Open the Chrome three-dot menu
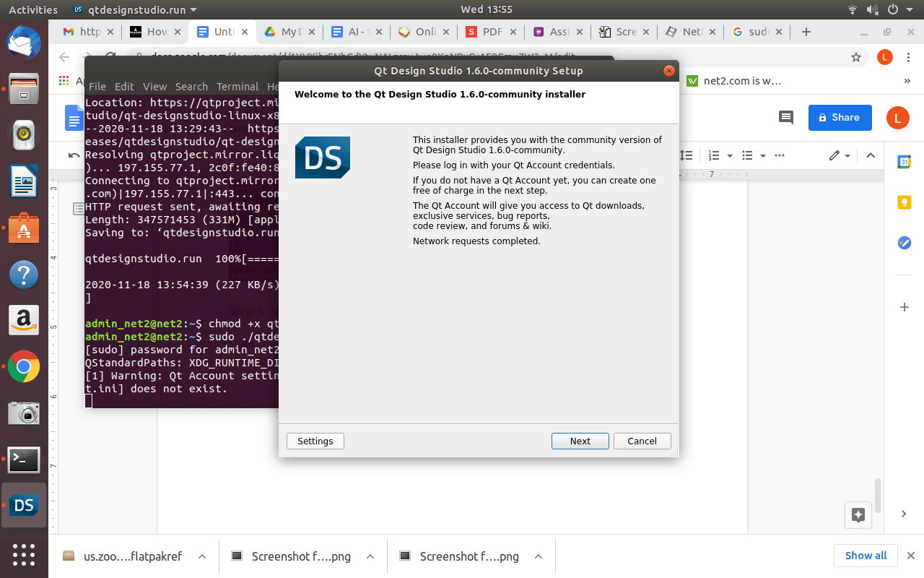 pyautogui.click(x=909, y=56)
